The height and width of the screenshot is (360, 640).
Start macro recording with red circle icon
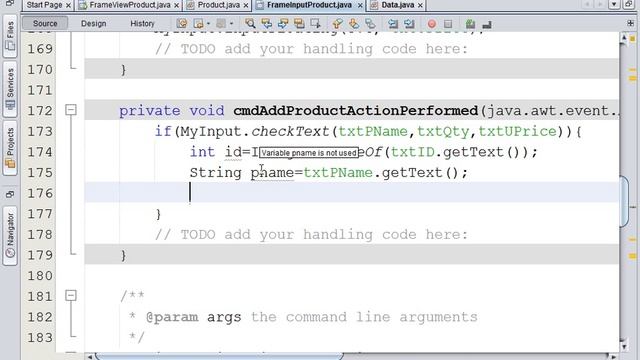[x=431, y=24]
